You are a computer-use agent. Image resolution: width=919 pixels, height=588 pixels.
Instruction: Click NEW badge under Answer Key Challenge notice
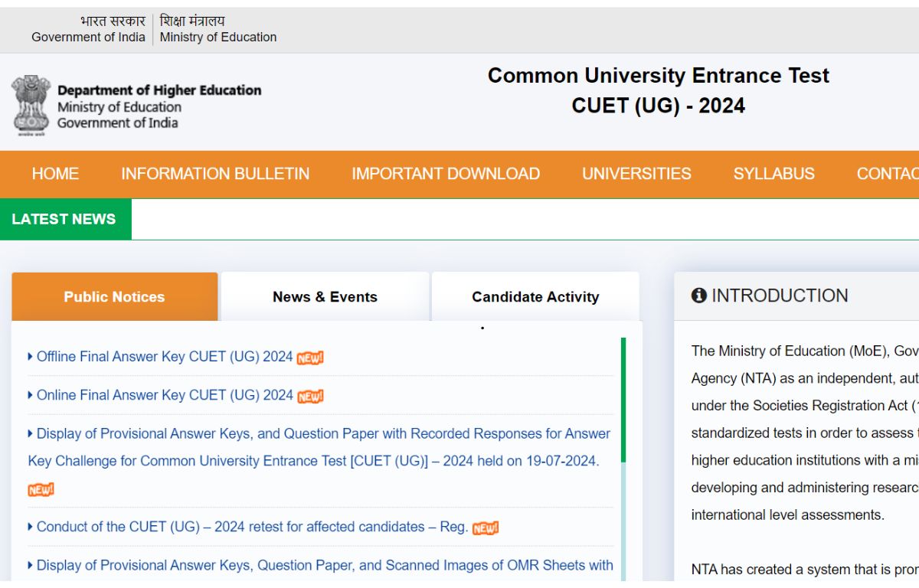(x=41, y=489)
